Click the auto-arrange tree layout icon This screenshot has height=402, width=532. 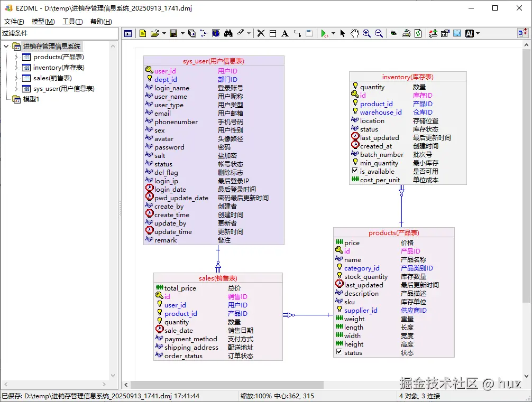pyautogui.click(x=204, y=33)
